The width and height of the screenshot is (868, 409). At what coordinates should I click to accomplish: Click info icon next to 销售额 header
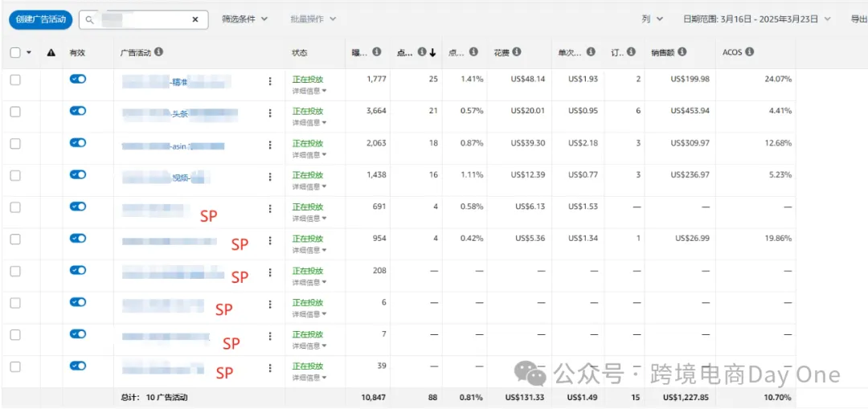coord(682,51)
